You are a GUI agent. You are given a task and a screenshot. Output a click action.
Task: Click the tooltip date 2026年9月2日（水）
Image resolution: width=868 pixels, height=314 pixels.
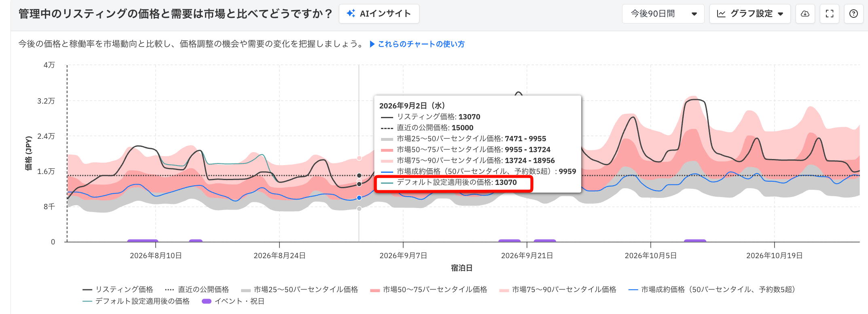[412, 106]
